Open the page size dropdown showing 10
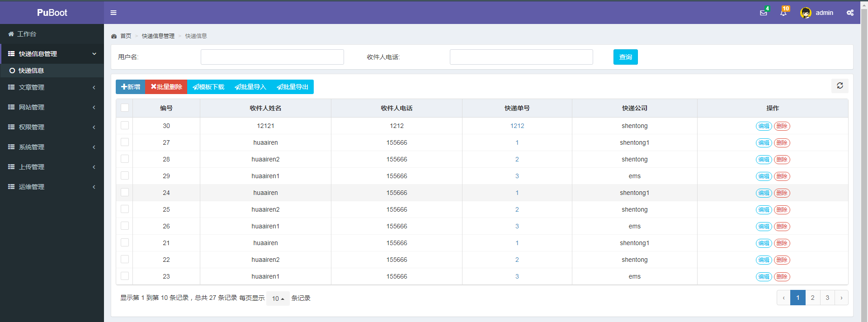Screen dimensions: 868x322 (x=278, y=298)
